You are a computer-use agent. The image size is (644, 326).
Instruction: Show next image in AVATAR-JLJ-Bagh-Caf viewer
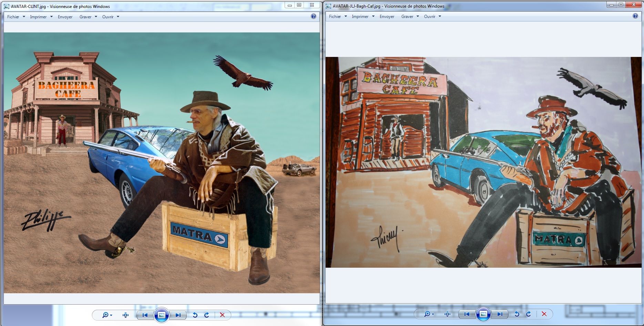point(500,314)
